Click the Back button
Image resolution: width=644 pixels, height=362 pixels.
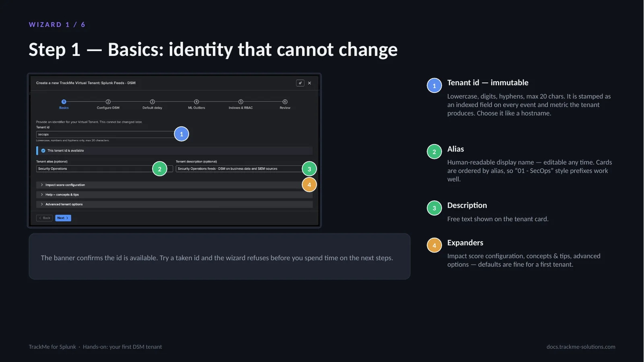pyautogui.click(x=44, y=218)
